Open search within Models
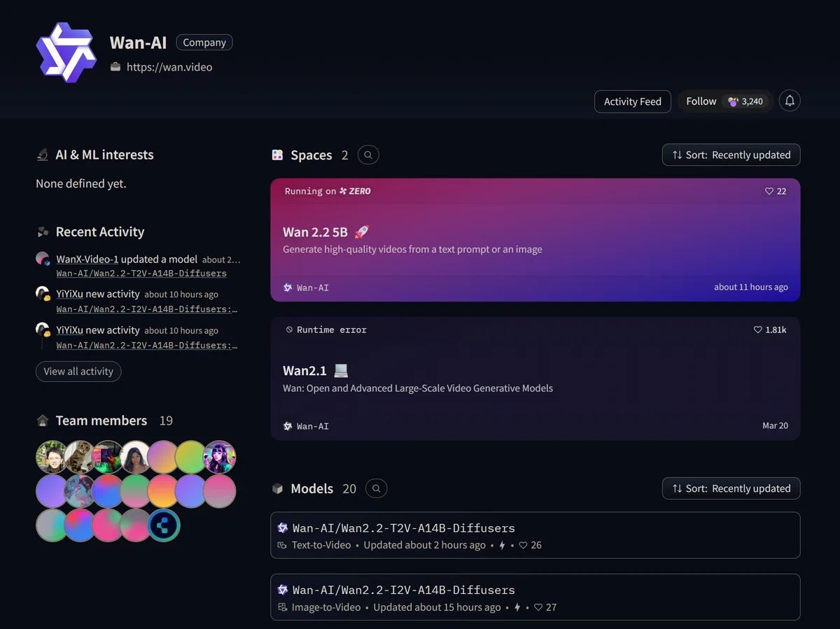The width and height of the screenshot is (840, 629). [377, 488]
